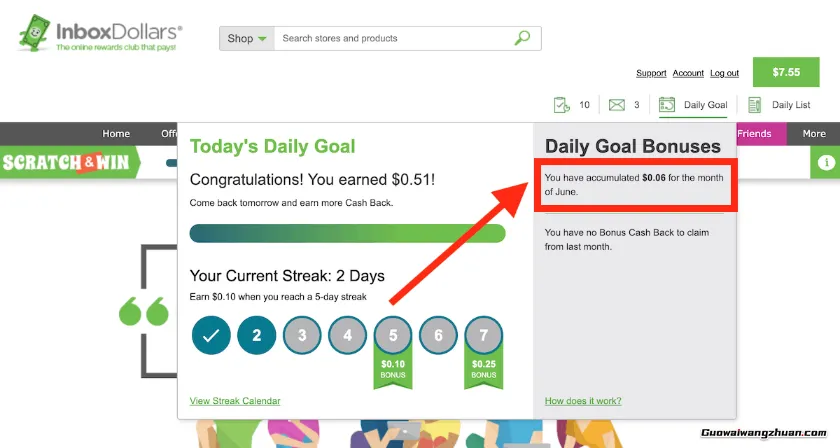Click the Daily Goal calendar icon
This screenshot has height=448, width=840.
(668, 105)
